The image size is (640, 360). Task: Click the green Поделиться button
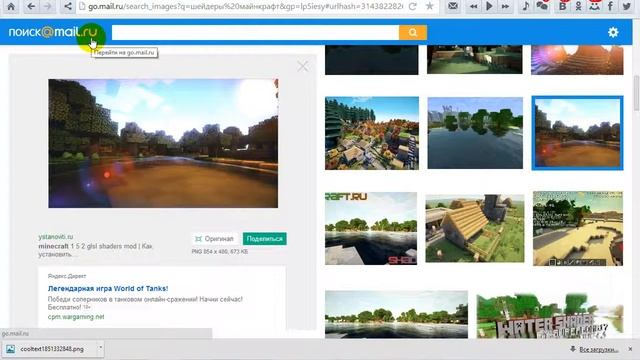[264, 239]
